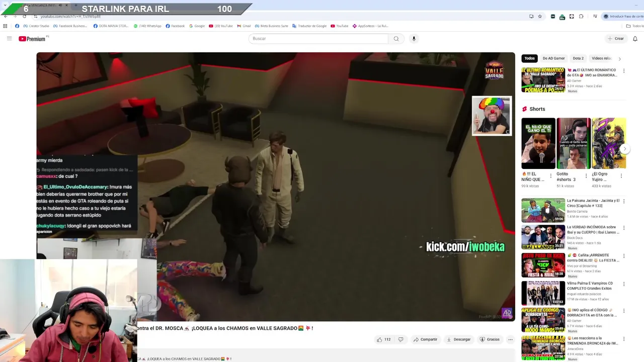644x362 pixels.
Task: Open (140) WhatsApp bookmark
Action: click(x=147, y=26)
